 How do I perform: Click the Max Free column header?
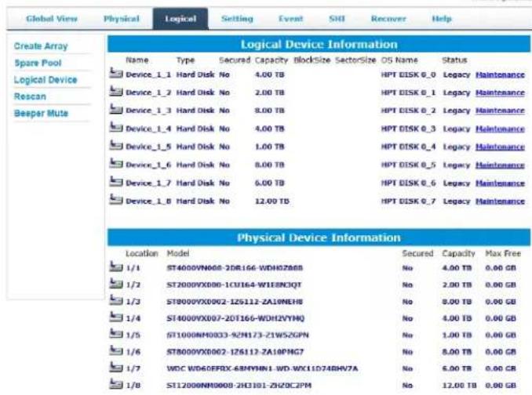coord(503,253)
